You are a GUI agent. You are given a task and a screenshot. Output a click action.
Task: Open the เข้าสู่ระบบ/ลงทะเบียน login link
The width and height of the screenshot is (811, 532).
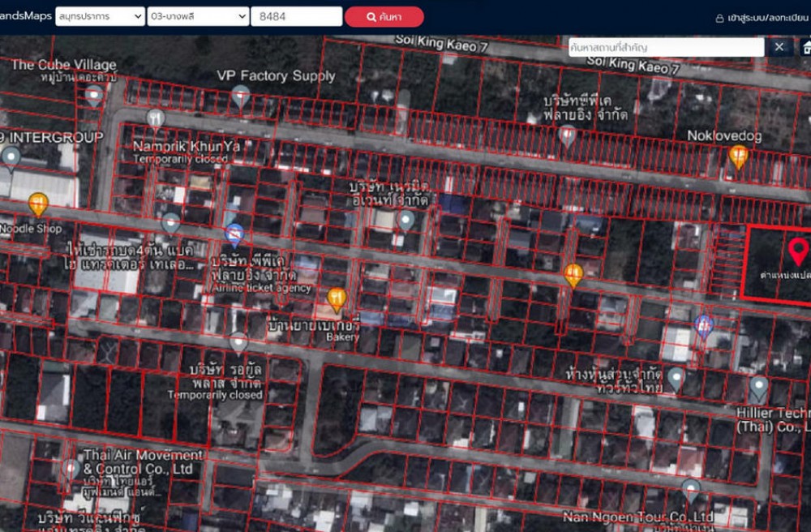pos(761,18)
